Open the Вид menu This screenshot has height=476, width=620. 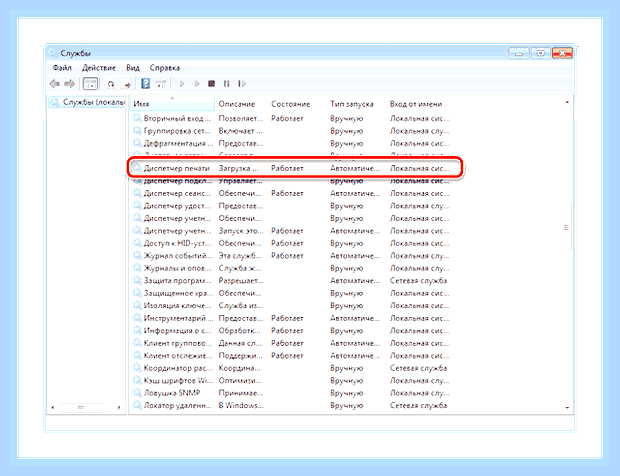(x=133, y=68)
